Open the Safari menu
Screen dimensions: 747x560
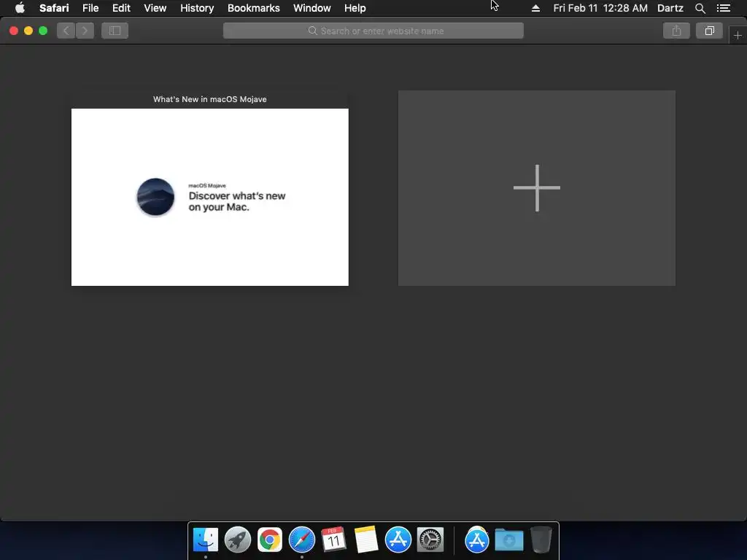point(54,8)
